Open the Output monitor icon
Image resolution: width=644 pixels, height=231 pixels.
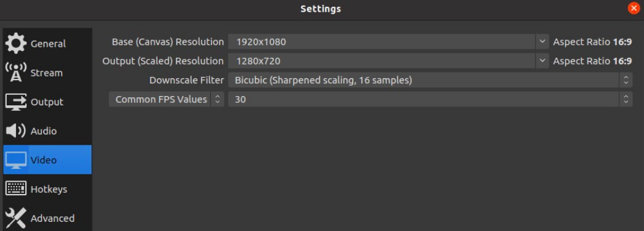(16, 102)
